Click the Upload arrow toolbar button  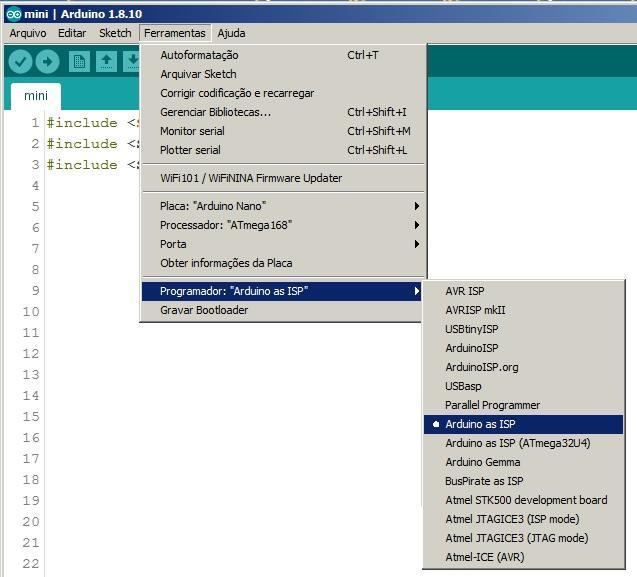pos(48,62)
